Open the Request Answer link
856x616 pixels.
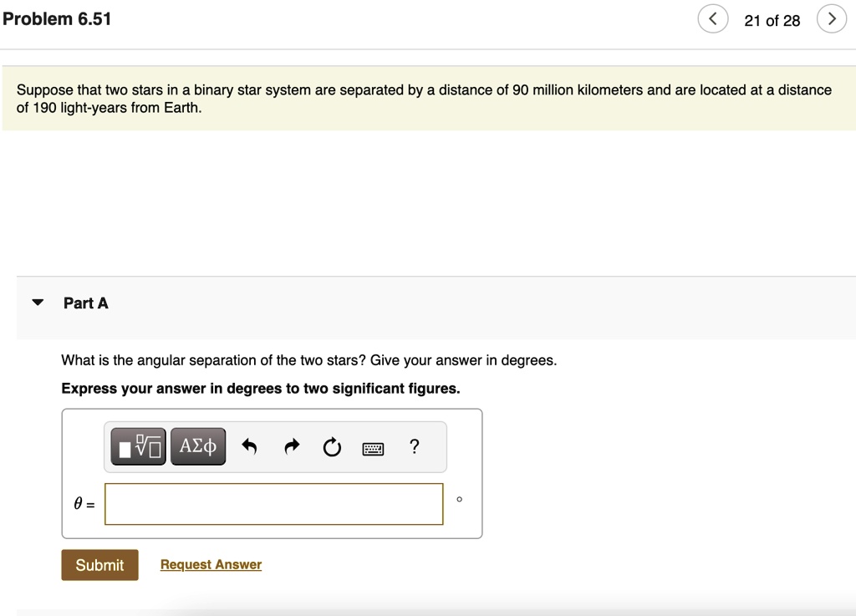click(210, 564)
